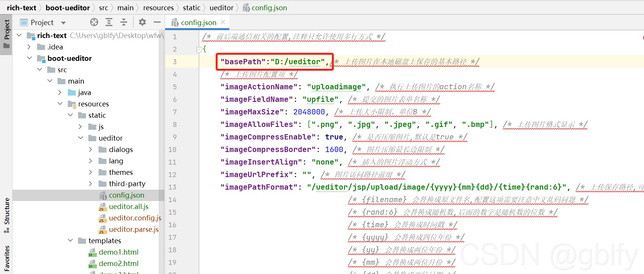Select the third-party folder in tree

coord(127,184)
